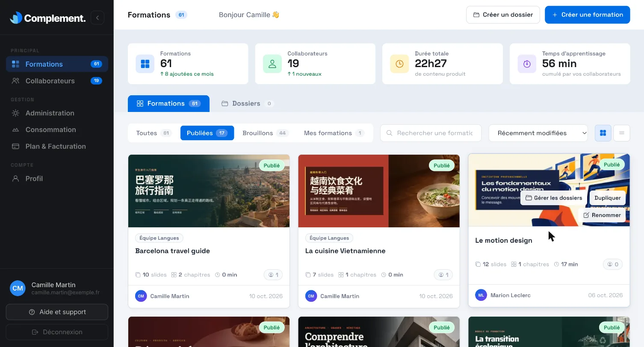Click the Collaborateurs stat card person icon

(x=272, y=64)
